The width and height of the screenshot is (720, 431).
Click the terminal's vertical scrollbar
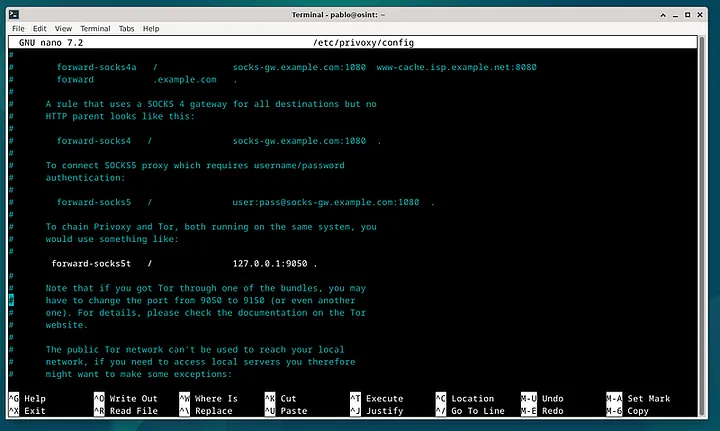[x=714, y=220]
